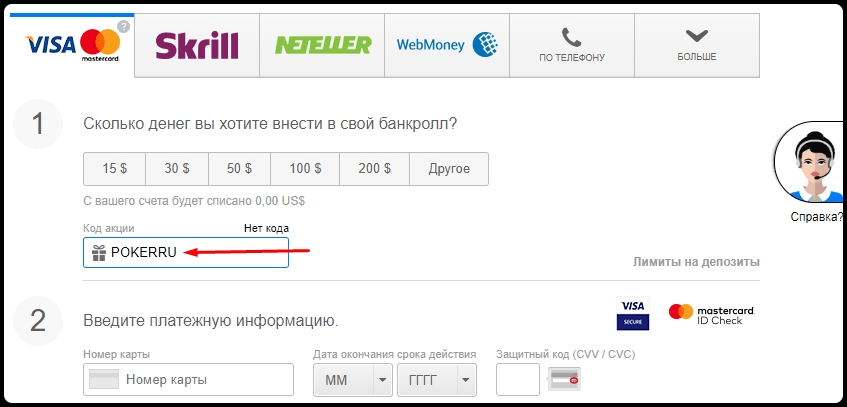Screen dimensions: 847x407
Task: Open the MM expiry month dropdown
Action: pyautogui.click(x=353, y=380)
